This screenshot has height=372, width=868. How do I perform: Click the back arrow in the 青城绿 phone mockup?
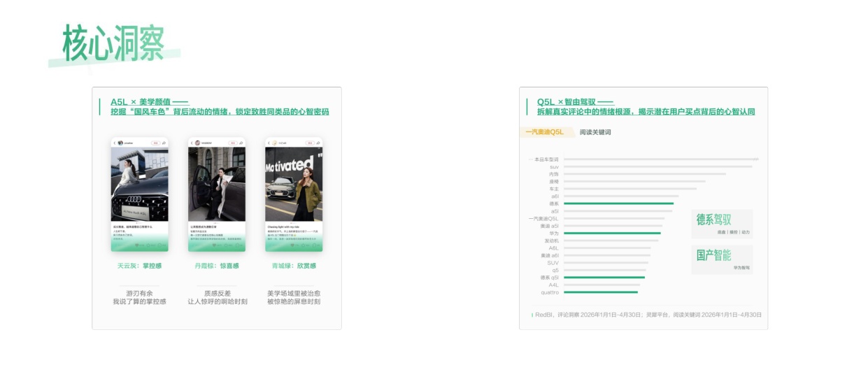pyautogui.click(x=269, y=143)
